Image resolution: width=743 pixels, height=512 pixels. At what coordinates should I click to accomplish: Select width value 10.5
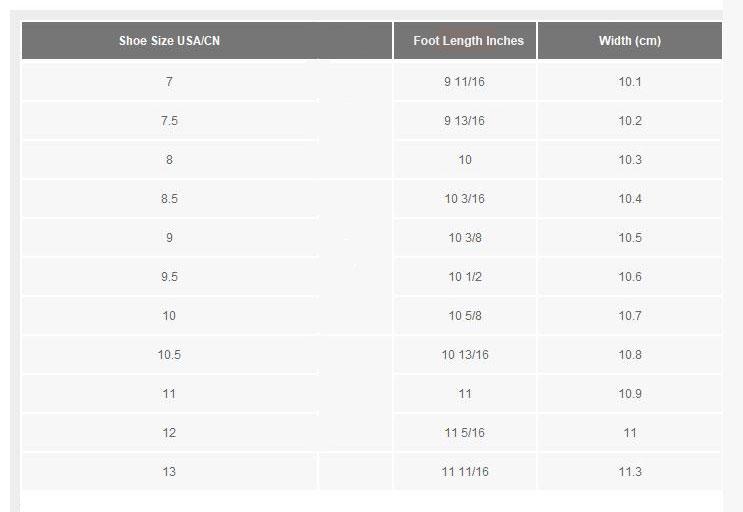[629, 238]
